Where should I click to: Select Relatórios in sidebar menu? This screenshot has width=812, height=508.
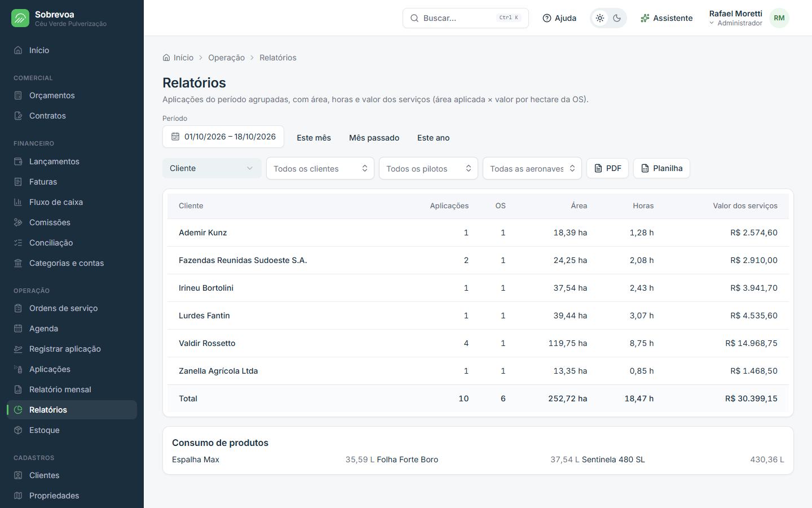pos(72,410)
